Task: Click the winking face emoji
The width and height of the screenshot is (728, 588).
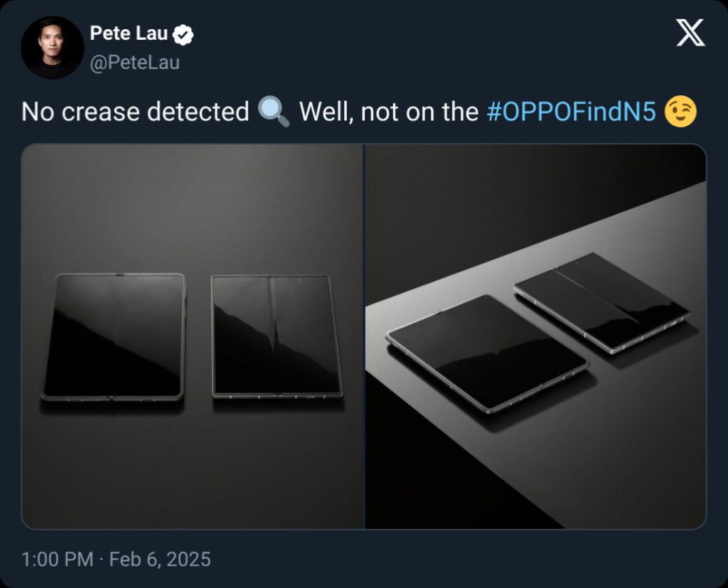Action: tap(680, 112)
